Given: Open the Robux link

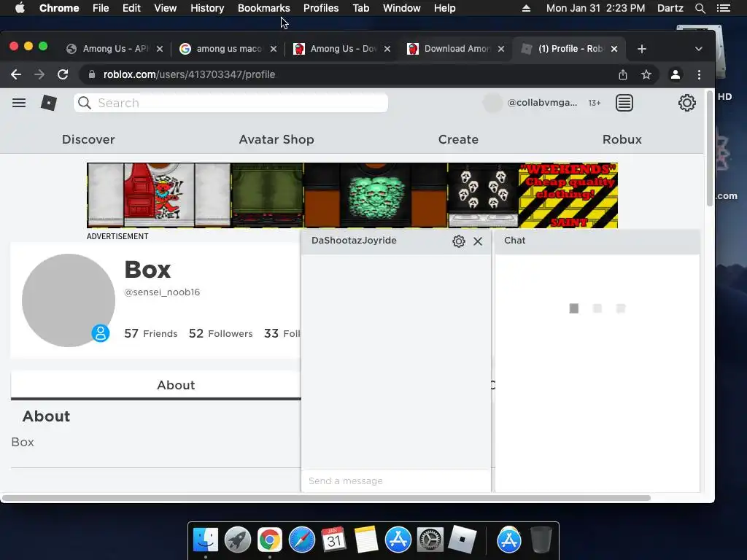Looking at the screenshot, I should (x=622, y=139).
